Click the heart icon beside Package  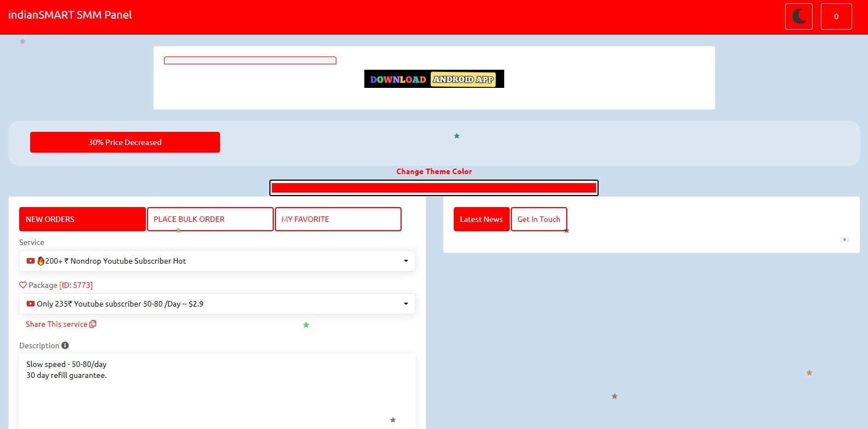pyautogui.click(x=23, y=285)
